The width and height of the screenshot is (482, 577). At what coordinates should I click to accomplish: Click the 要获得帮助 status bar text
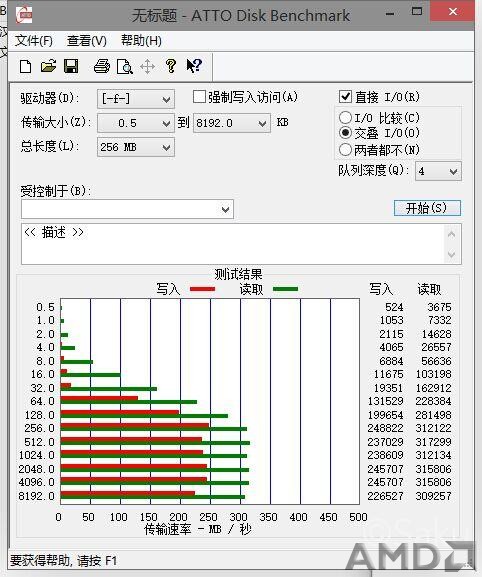click(63, 561)
